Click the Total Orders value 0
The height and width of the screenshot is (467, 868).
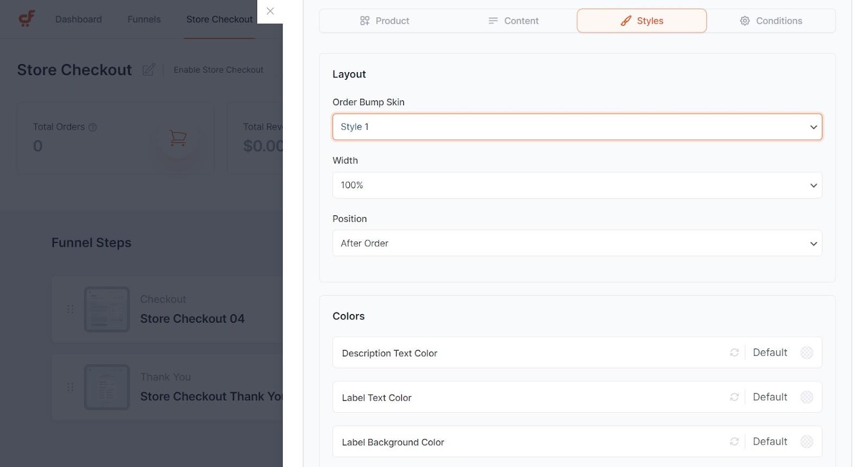pyautogui.click(x=38, y=146)
